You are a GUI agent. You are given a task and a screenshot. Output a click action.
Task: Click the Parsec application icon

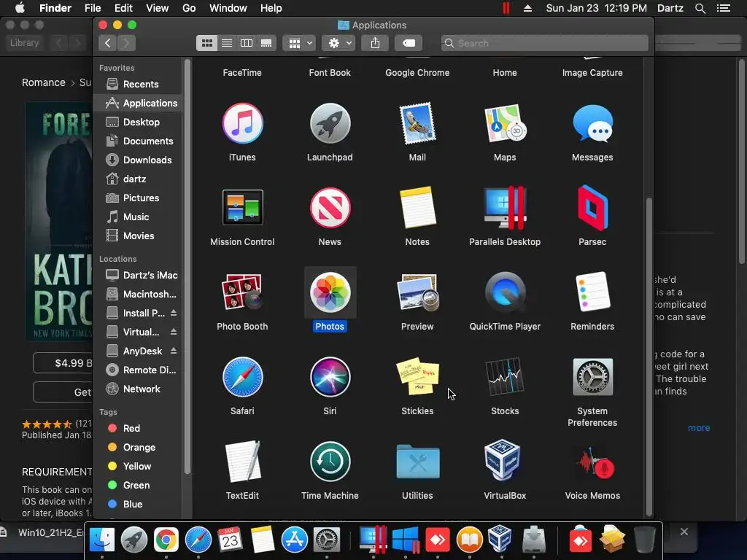(x=592, y=208)
